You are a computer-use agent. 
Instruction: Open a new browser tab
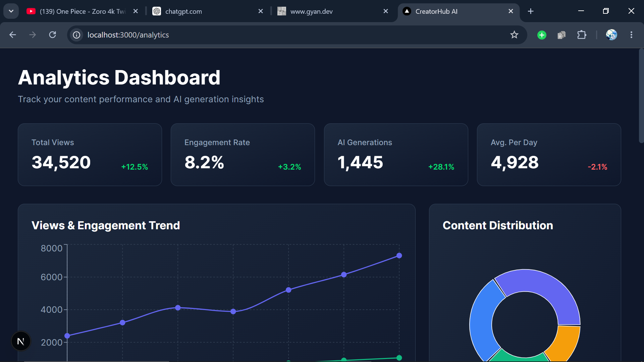coord(531,11)
